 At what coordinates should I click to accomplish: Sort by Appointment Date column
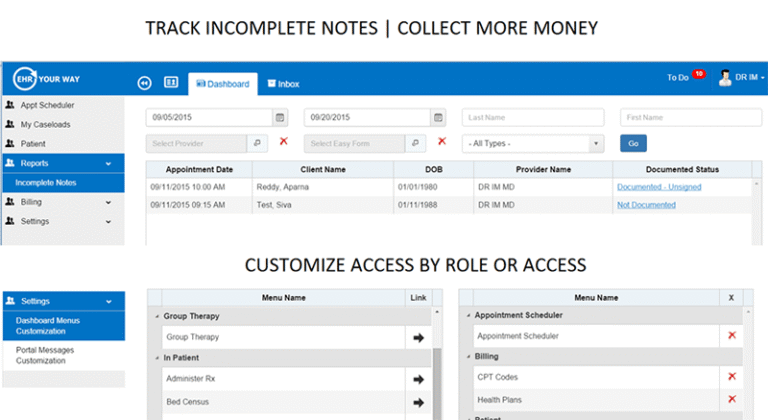(199, 170)
